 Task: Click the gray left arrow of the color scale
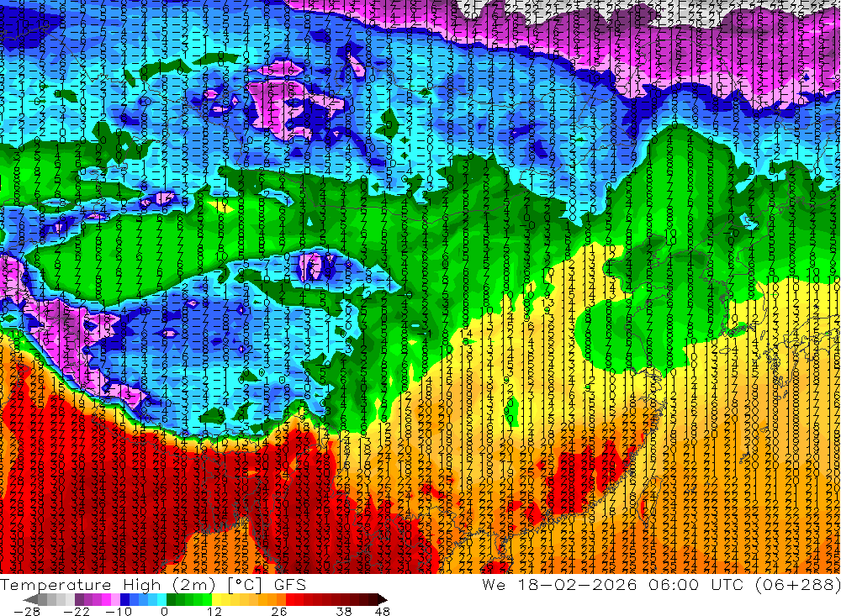[31, 599]
